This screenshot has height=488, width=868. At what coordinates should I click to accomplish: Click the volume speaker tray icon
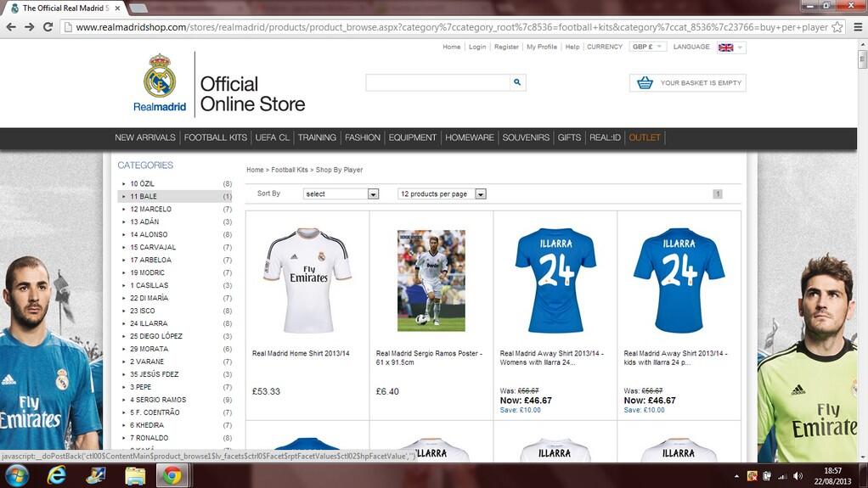(798, 476)
